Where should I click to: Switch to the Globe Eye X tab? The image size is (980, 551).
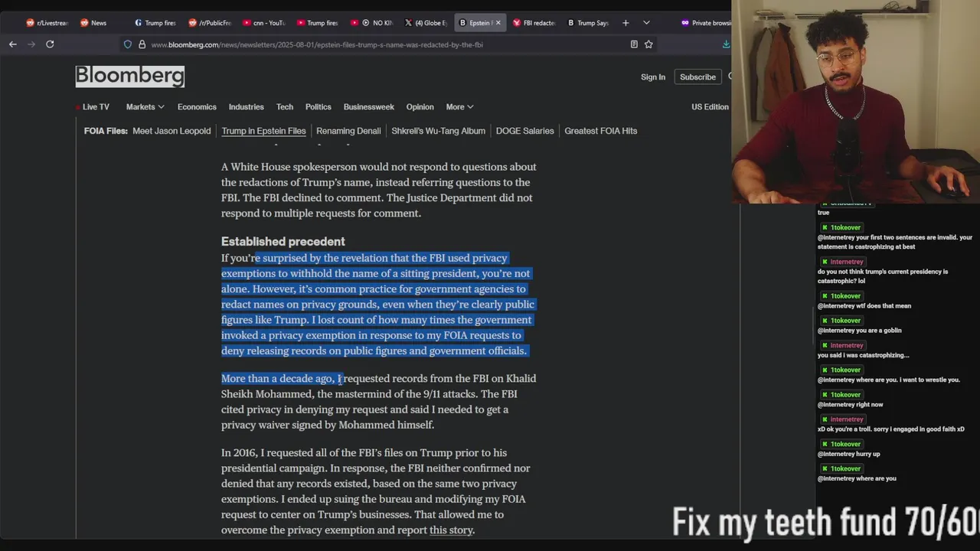(x=426, y=23)
